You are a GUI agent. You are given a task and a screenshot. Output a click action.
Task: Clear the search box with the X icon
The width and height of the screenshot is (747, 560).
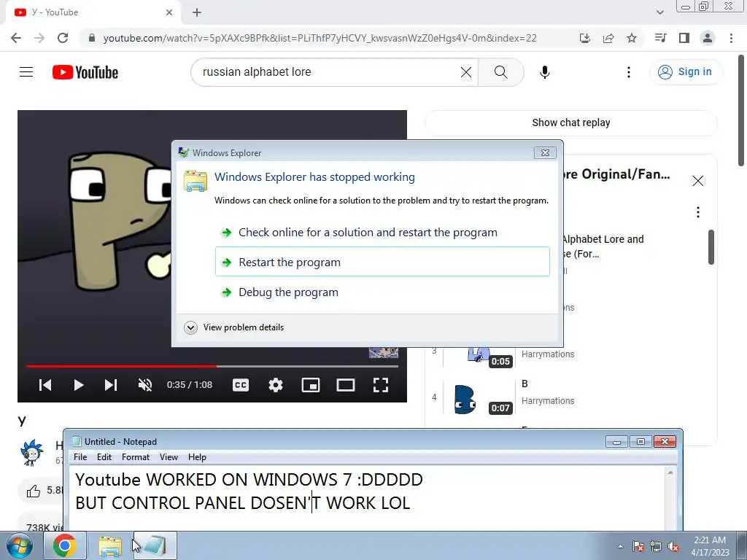click(x=466, y=72)
